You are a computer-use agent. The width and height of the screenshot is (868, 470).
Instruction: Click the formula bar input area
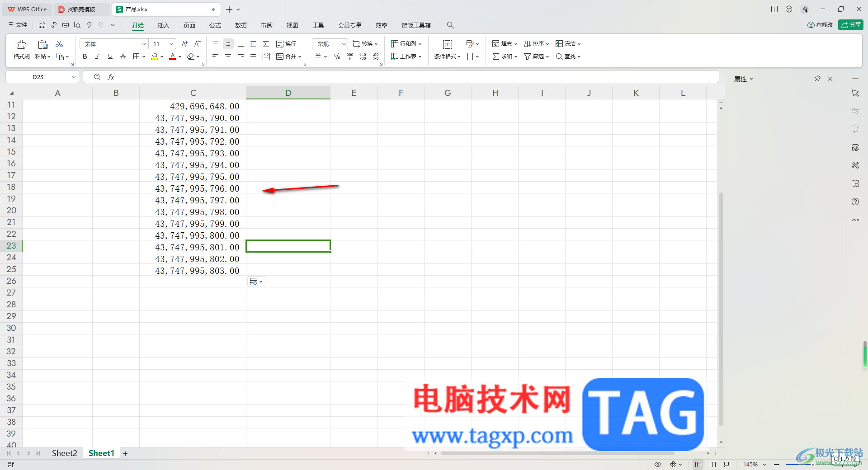[419, 77]
